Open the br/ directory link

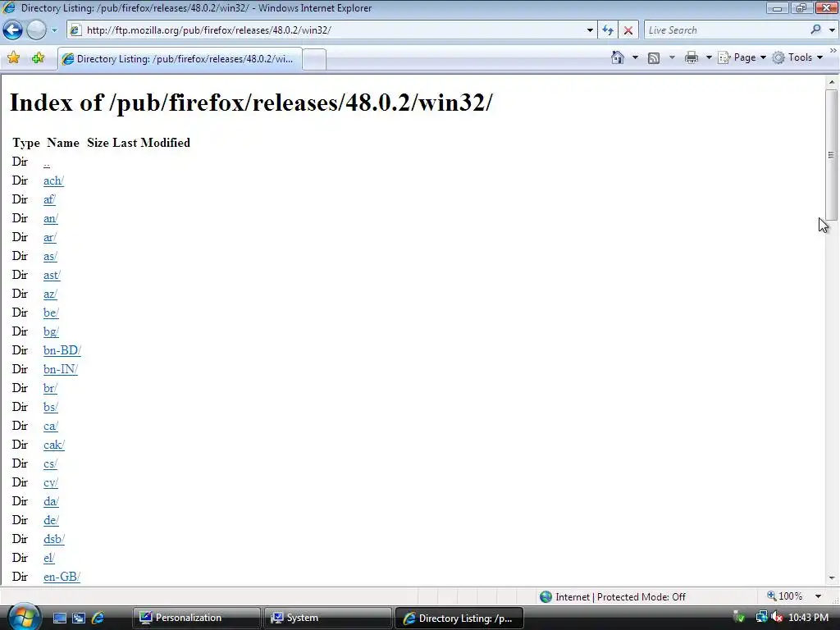(50, 388)
